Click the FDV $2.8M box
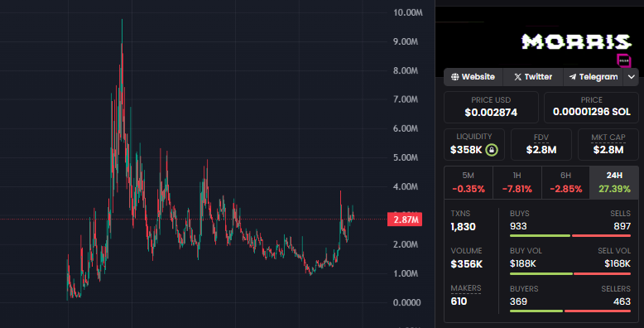 click(541, 145)
